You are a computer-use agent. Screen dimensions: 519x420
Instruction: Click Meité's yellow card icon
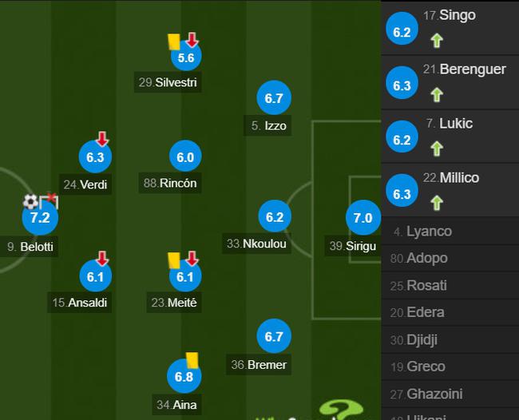(x=174, y=260)
